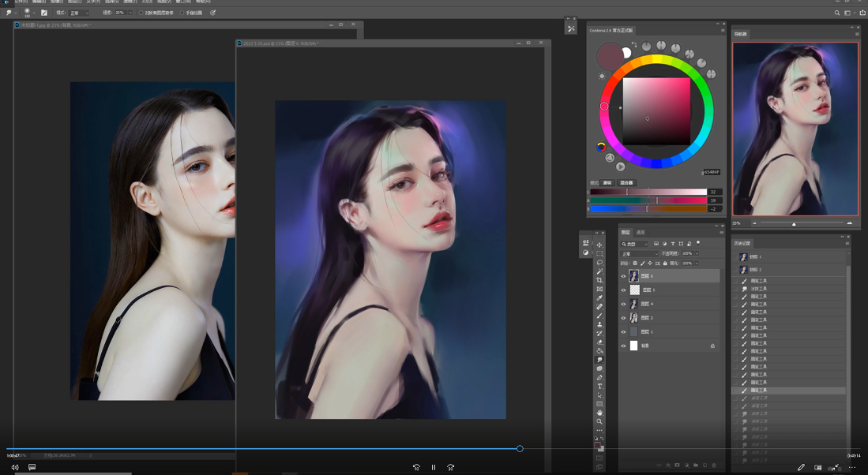Open the 文件 menu in menu bar

pos(21,2)
